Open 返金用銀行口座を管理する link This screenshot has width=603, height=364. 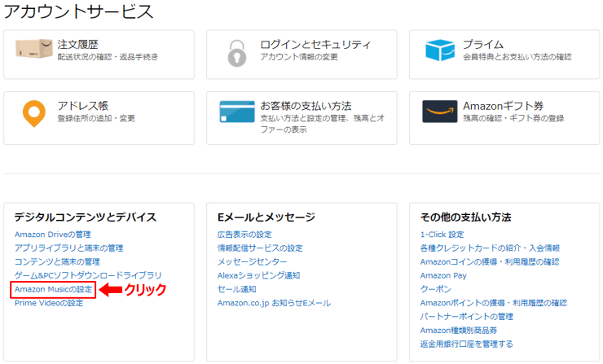pyautogui.click(x=466, y=344)
